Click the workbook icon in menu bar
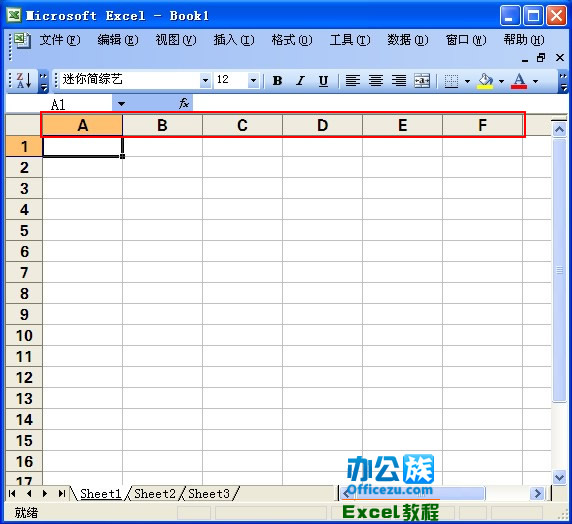 point(23,40)
